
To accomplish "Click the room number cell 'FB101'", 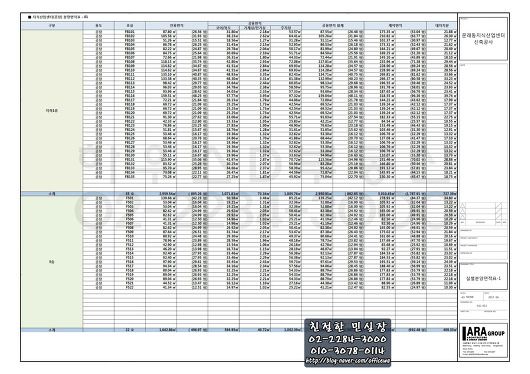I will [129, 32].
